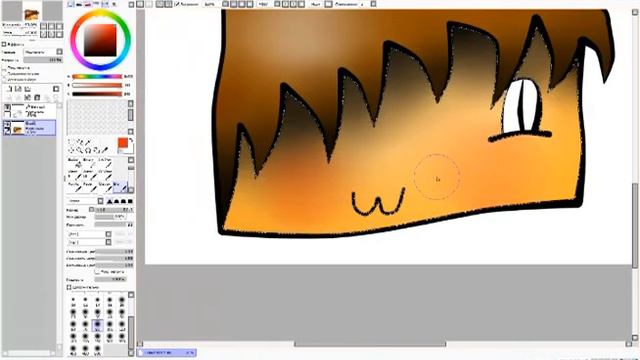Choose the hardest flat brush edge shape
The width and height of the screenshot is (640, 360).
coord(130,201)
